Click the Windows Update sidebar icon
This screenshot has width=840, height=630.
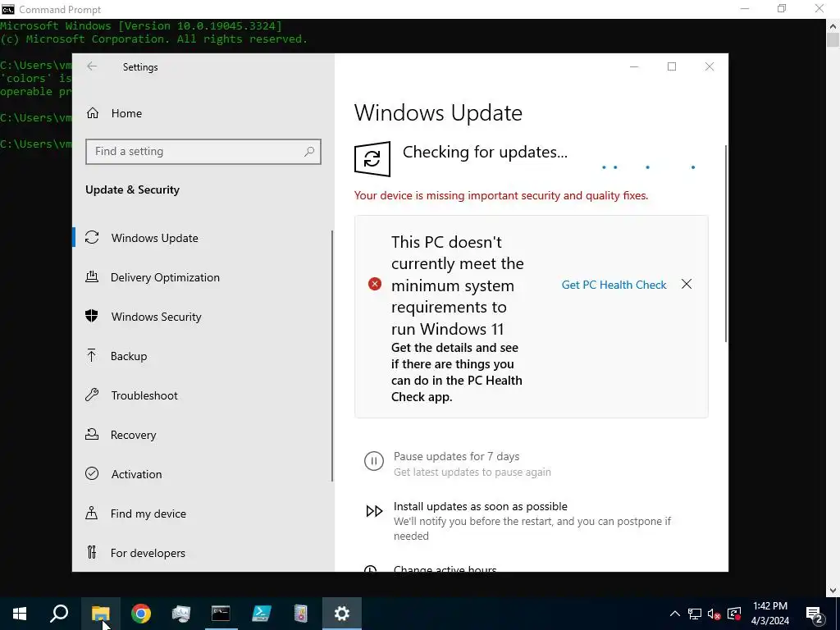tap(92, 237)
